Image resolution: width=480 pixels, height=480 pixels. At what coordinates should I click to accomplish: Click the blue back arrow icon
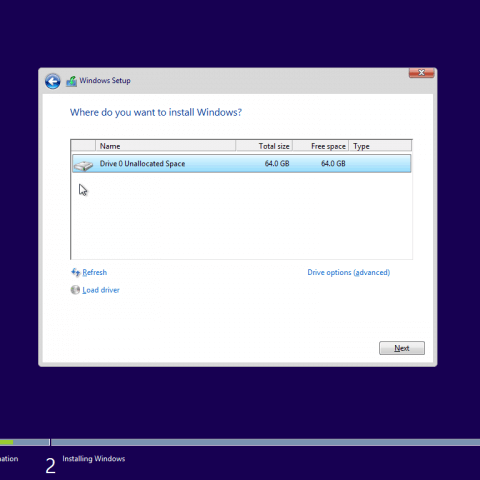coord(53,81)
